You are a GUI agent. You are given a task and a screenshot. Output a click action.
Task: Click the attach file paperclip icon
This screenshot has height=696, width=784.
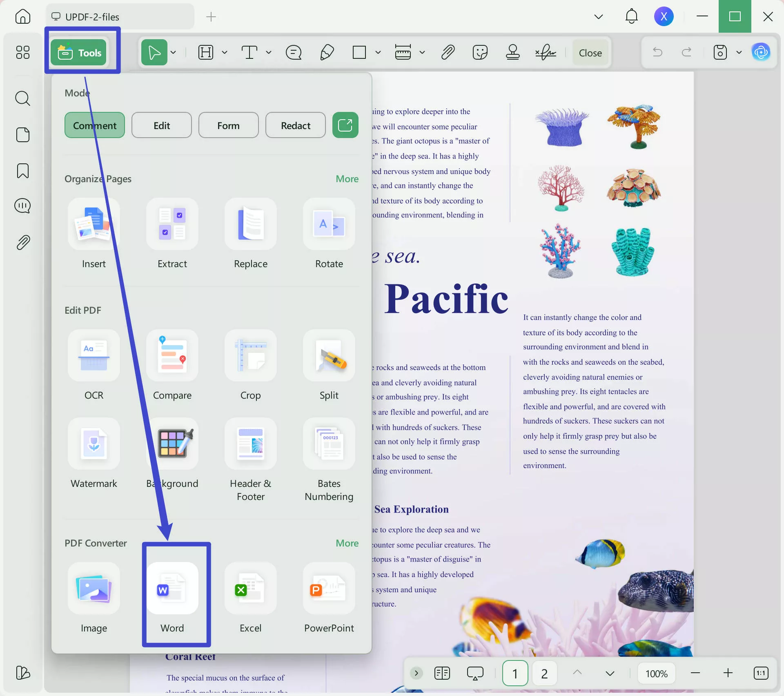tap(448, 52)
